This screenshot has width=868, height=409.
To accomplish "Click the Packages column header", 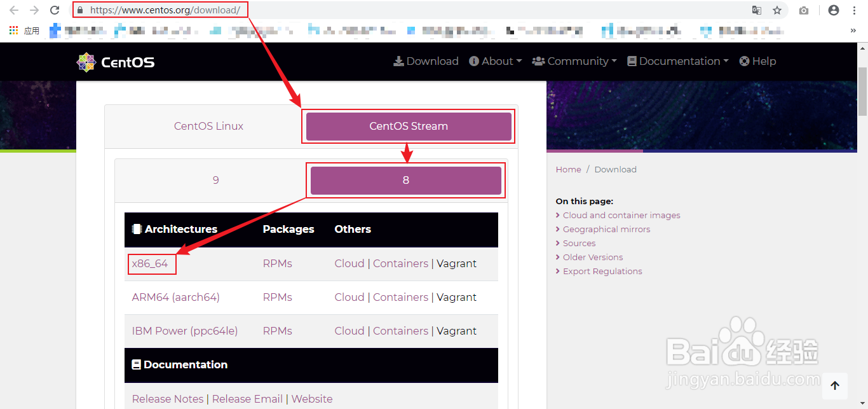I will tap(288, 229).
